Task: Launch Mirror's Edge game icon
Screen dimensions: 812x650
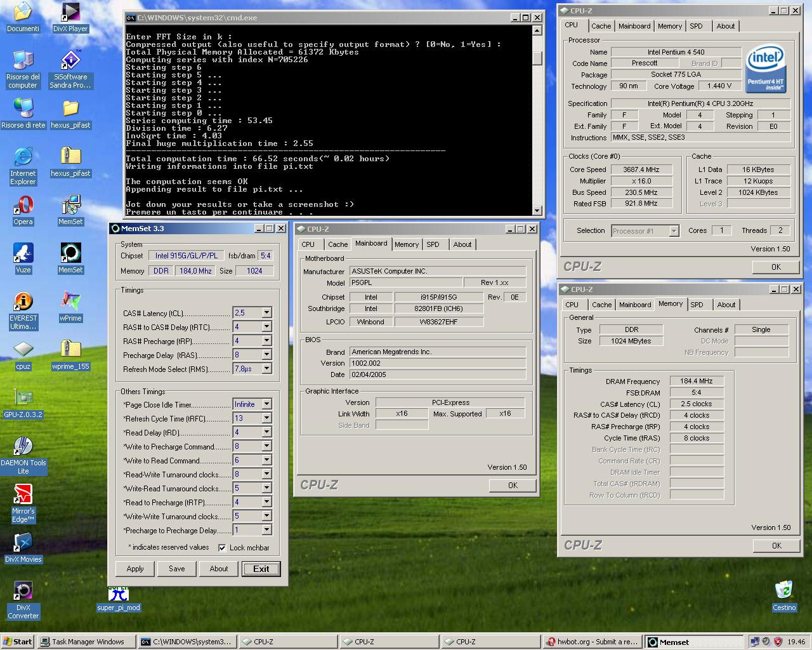Action: coord(23,503)
